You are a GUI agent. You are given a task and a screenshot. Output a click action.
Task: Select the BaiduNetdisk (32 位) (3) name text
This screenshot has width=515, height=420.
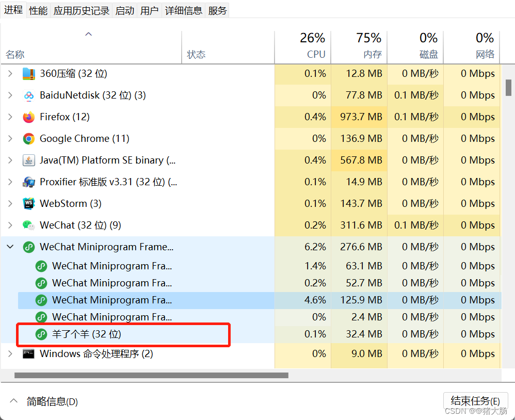93,95
